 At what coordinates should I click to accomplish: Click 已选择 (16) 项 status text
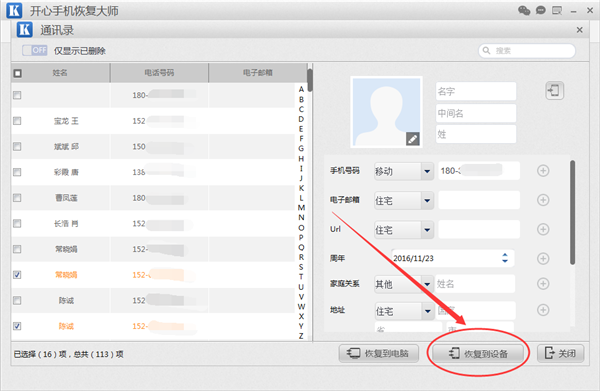point(40,354)
